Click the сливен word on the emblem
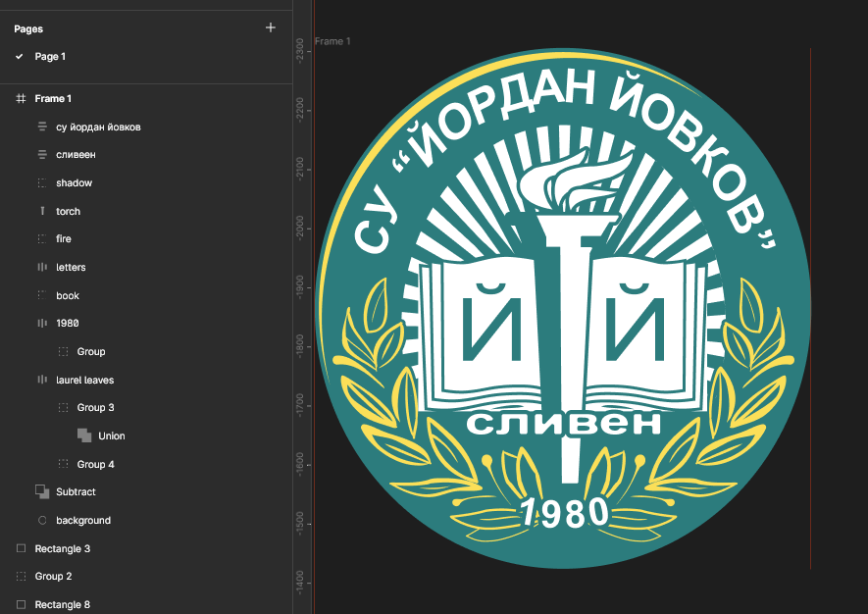Image resolution: width=868 pixels, height=614 pixels. 564,424
